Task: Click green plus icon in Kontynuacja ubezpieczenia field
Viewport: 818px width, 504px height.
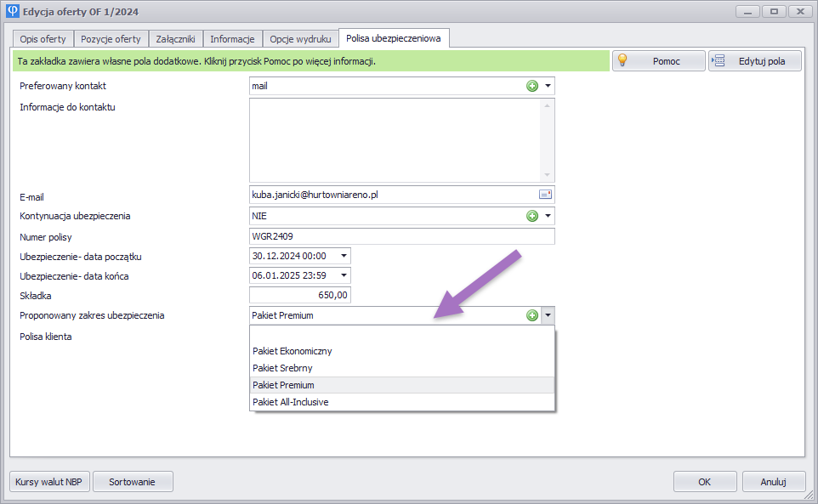Action: [532, 216]
